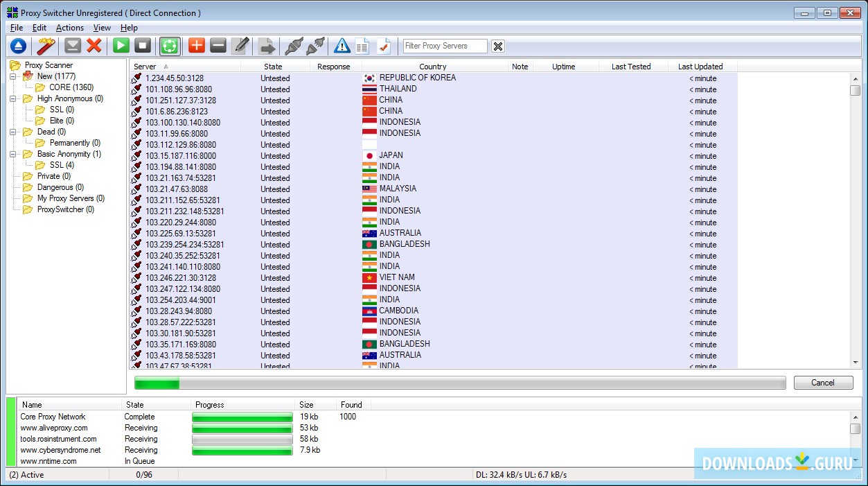This screenshot has width=868, height=486.
Task: Collapse the New (1177) tree node
Action: 13,76
